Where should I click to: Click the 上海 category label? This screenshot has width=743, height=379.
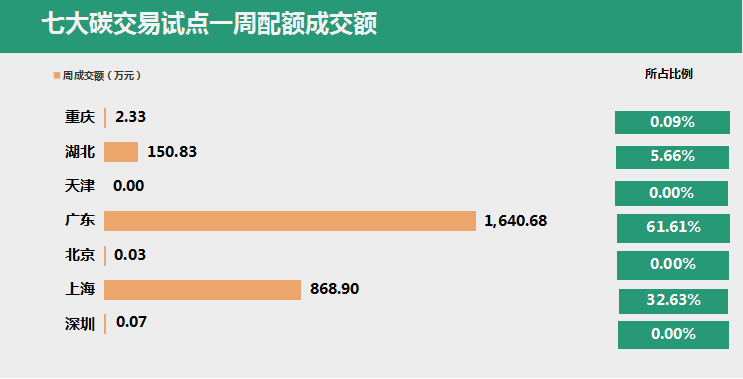tap(80, 289)
